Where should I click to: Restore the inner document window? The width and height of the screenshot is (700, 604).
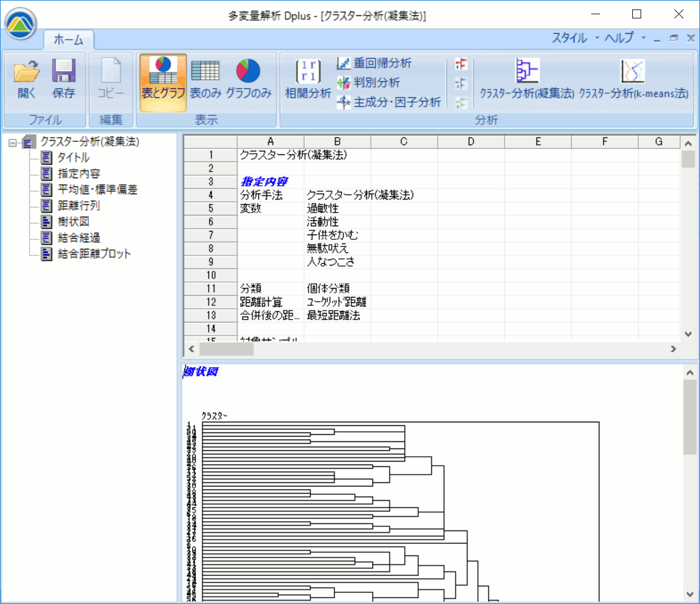click(674, 39)
